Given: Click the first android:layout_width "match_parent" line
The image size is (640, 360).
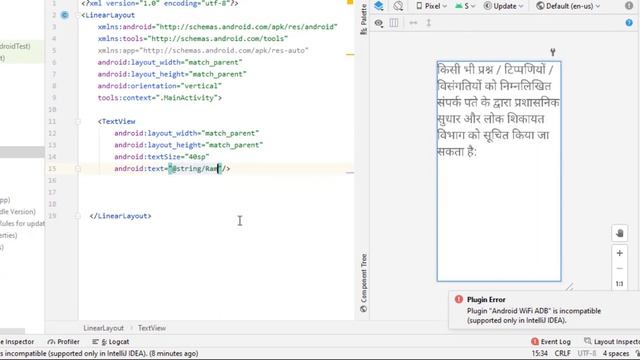Looking at the screenshot, I should click(x=170, y=62).
